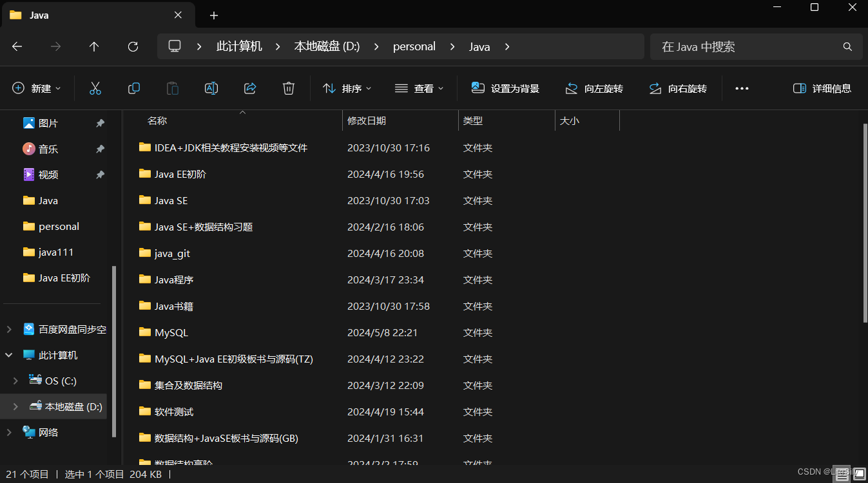868x483 pixels.
Task: Close the Java tab
Action: click(x=178, y=15)
